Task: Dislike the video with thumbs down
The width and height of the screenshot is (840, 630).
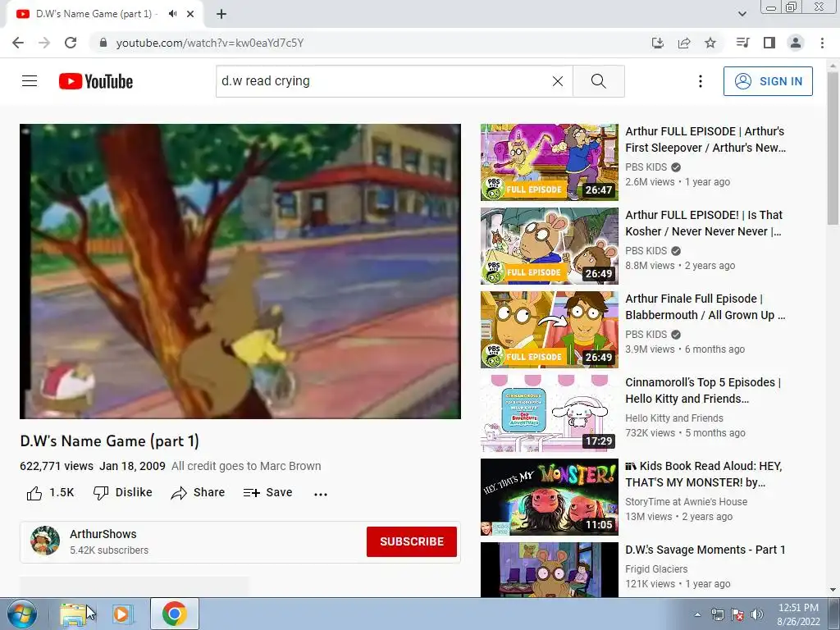Action: pyautogui.click(x=123, y=493)
